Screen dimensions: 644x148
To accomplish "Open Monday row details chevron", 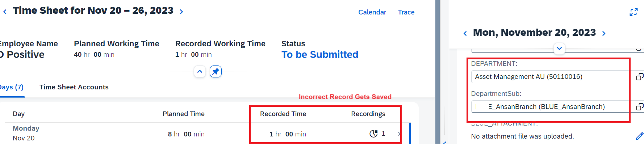I will click(x=399, y=134).
